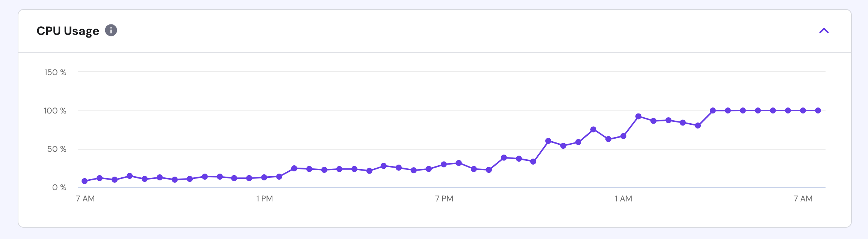Click the final data point on the line
This screenshot has width=868, height=239.
click(818, 110)
